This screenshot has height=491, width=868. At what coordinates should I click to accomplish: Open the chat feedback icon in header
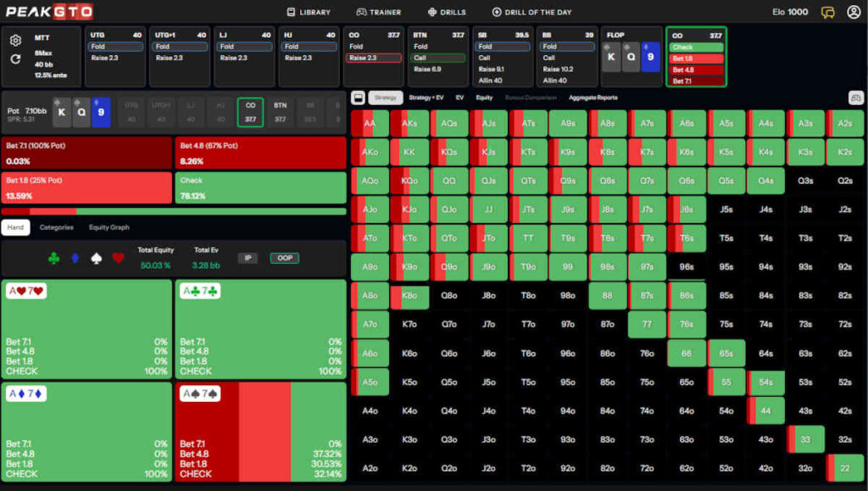coord(827,12)
